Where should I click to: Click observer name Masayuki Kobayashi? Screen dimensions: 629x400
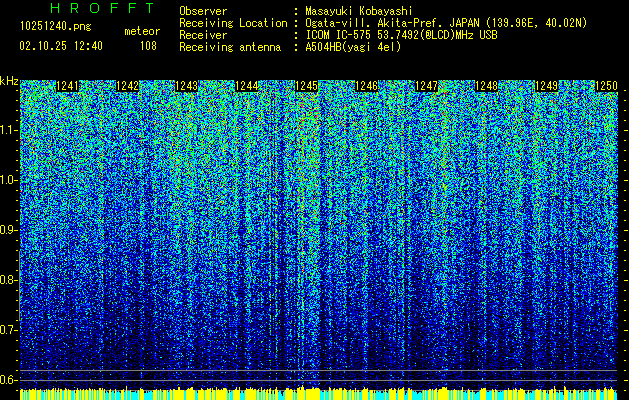coord(359,11)
